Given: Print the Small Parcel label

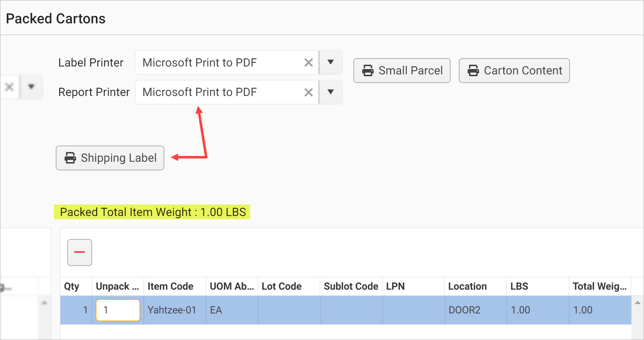Looking at the screenshot, I should [402, 70].
